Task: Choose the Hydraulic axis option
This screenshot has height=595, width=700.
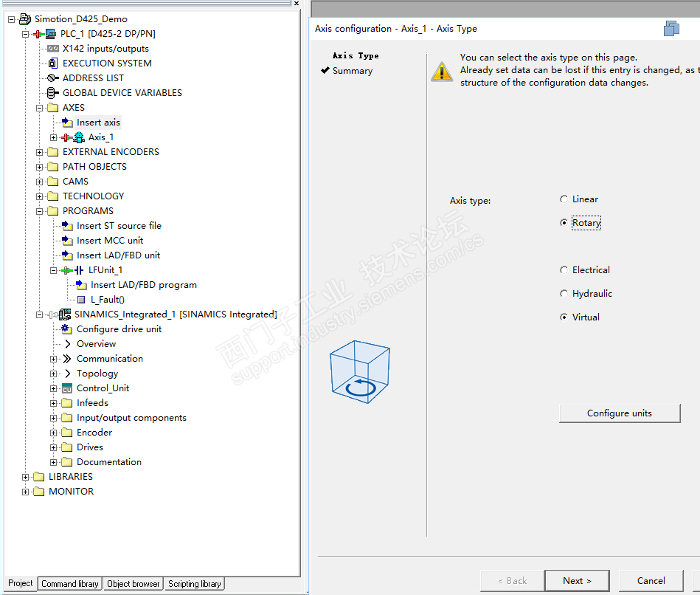Action: coord(564,294)
